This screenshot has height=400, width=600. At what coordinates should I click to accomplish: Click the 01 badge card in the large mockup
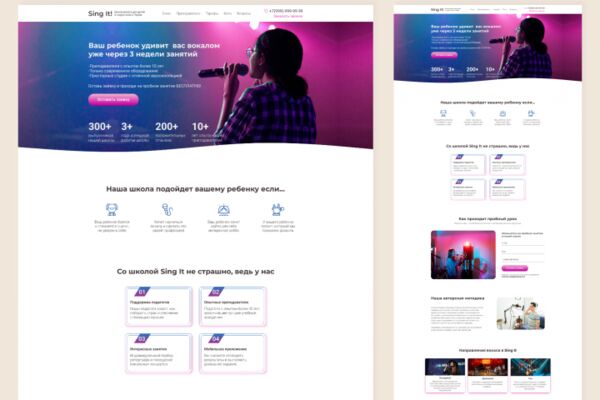click(x=159, y=307)
